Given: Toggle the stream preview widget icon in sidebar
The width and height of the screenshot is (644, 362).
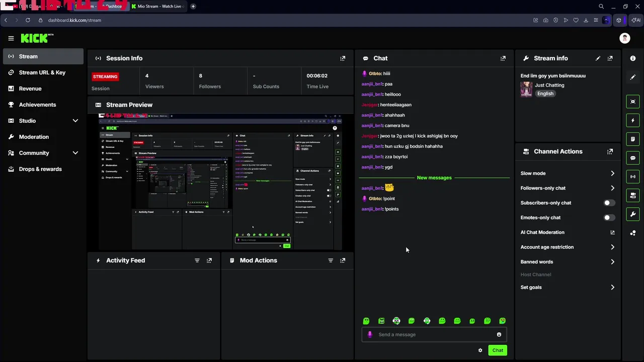Looking at the screenshot, I should (633, 102).
